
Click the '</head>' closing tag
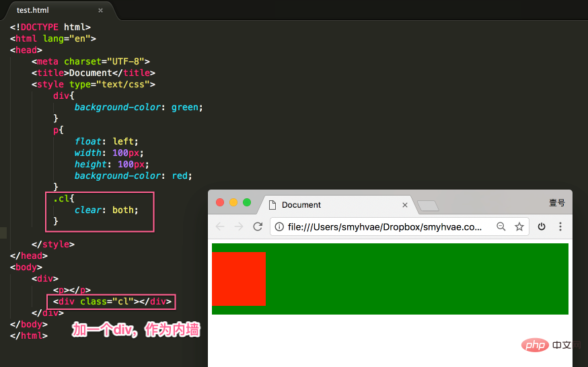pos(29,256)
